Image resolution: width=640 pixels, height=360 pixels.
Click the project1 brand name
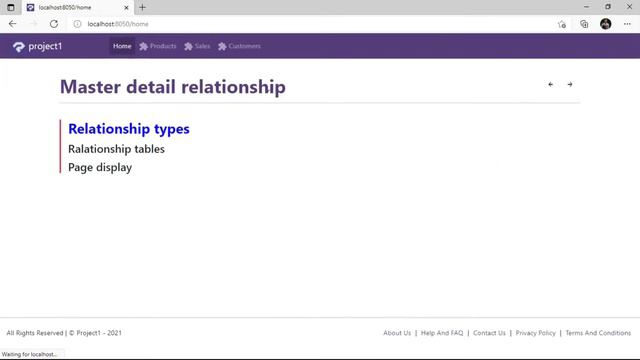coord(45,47)
